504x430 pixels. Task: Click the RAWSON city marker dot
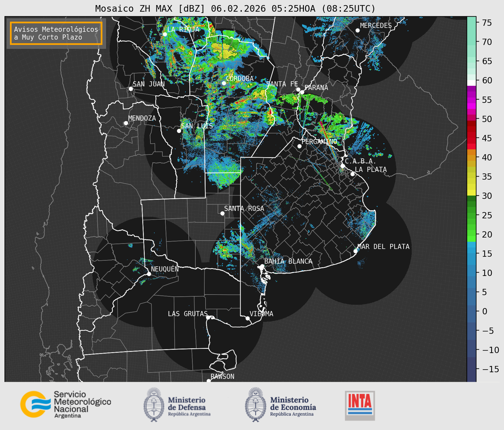[x=209, y=381]
